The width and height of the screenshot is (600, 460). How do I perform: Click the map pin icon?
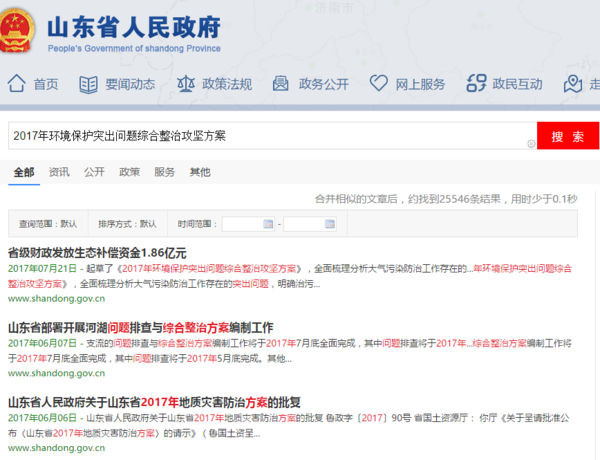point(573,83)
